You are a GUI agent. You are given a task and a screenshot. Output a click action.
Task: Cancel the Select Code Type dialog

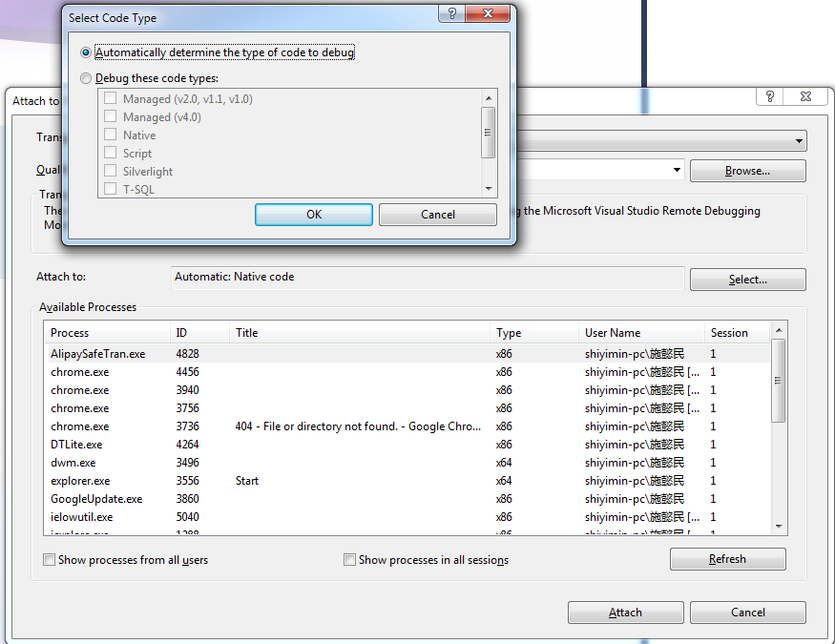438,215
